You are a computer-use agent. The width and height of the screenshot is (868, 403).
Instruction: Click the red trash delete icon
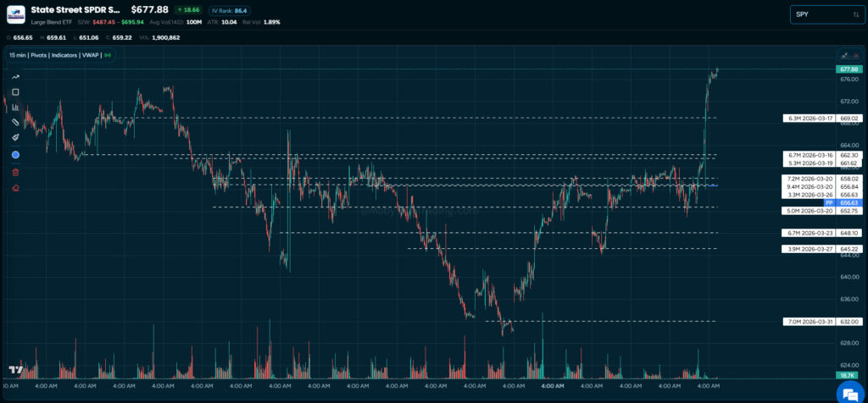click(x=15, y=172)
